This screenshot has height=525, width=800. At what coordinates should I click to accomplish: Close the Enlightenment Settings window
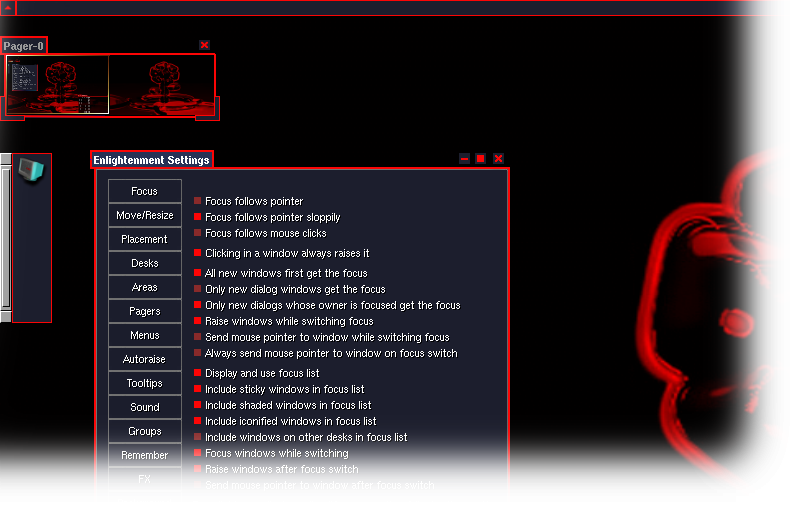tap(498, 159)
